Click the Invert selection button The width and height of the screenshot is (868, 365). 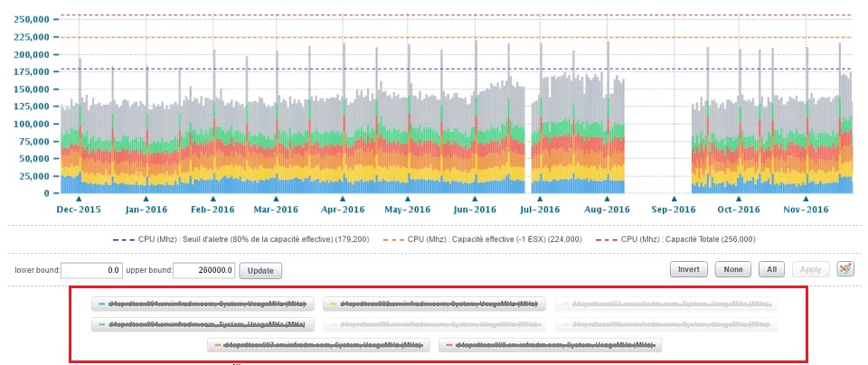(x=689, y=269)
